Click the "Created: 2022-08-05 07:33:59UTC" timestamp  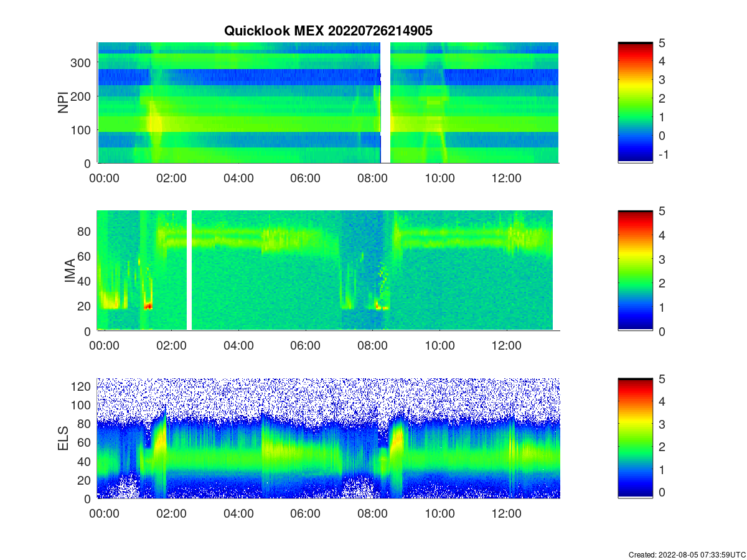pos(687,554)
